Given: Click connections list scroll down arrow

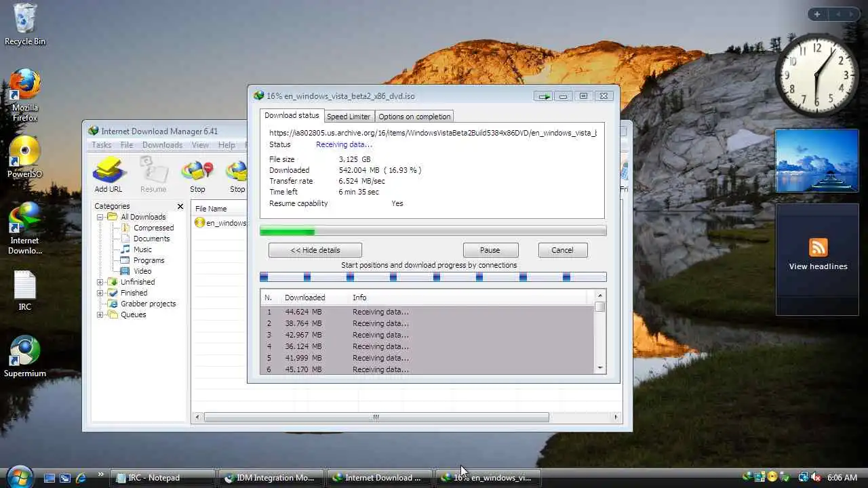Looking at the screenshot, I should click(x=599, y=368).
